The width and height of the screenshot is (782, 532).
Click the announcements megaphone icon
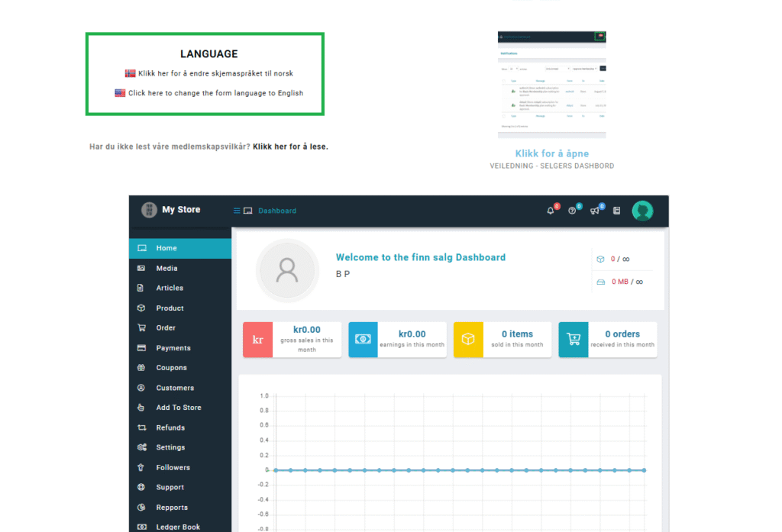pyautogui.click(x=594, y=211)
